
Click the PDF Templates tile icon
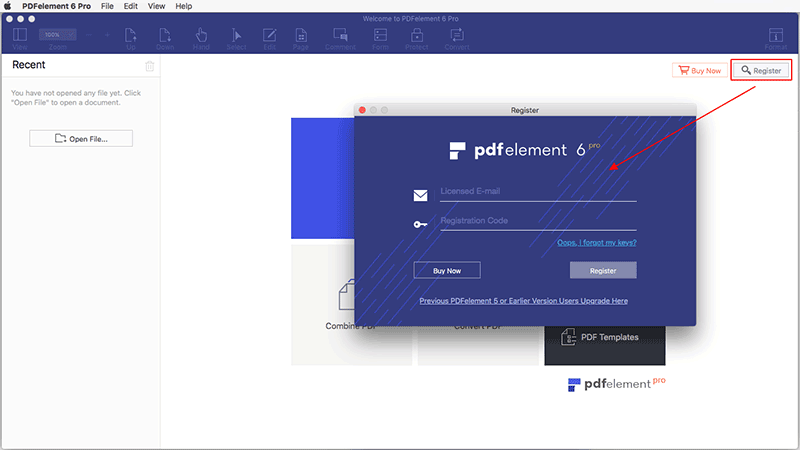click(x=568, y=337)
